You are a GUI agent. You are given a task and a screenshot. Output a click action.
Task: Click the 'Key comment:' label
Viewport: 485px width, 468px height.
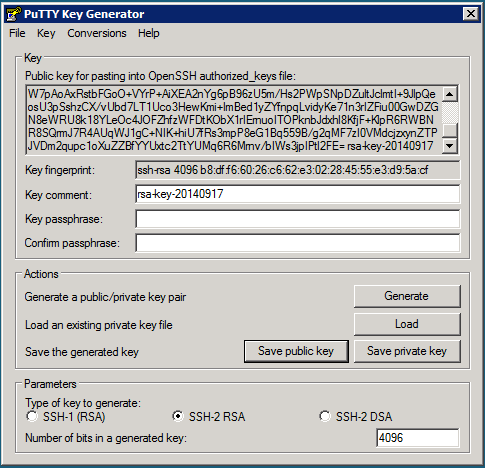coord(58,195)
